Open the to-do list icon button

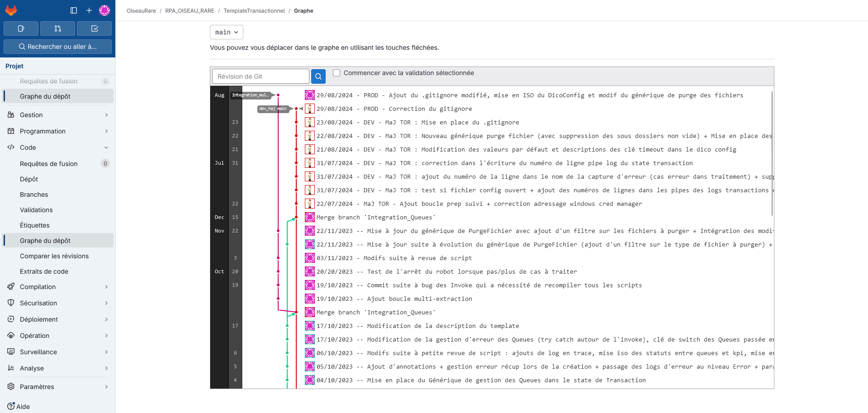(95, 28)
